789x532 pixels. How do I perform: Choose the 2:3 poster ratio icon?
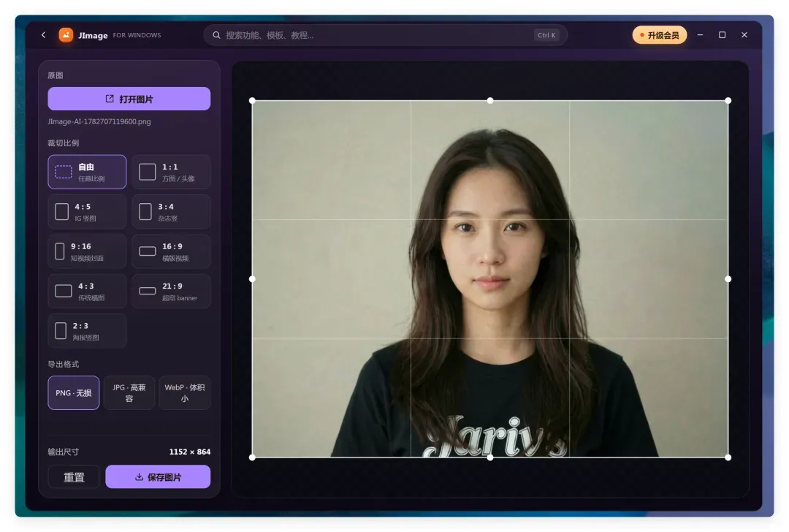tap(61, 331)
